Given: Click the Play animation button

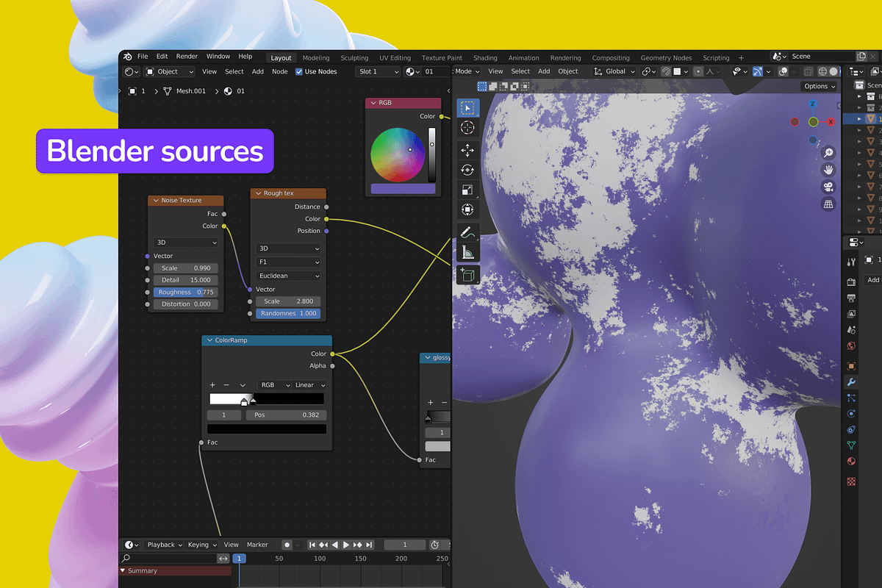Looking at the screenshot, I should click(346, 545).
